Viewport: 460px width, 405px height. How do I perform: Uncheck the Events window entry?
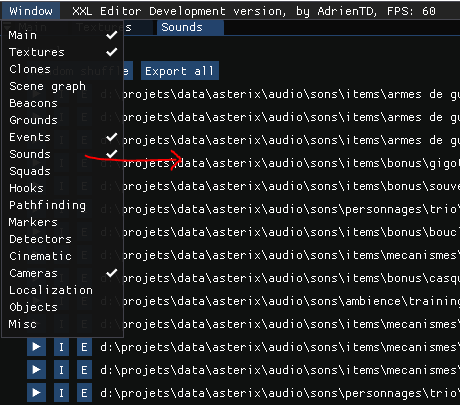[63, 137]
